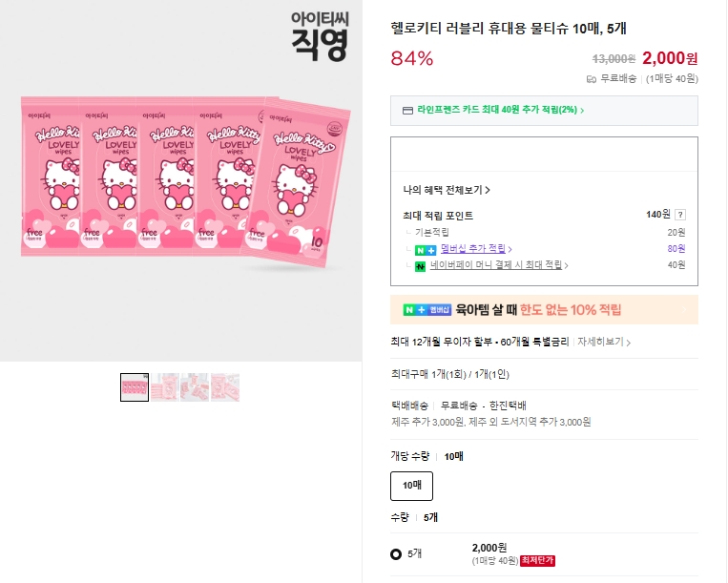Viewport: 728px width, 583px height.
Task: View the second product thumbnail
Action: click(x=164, y=386)
